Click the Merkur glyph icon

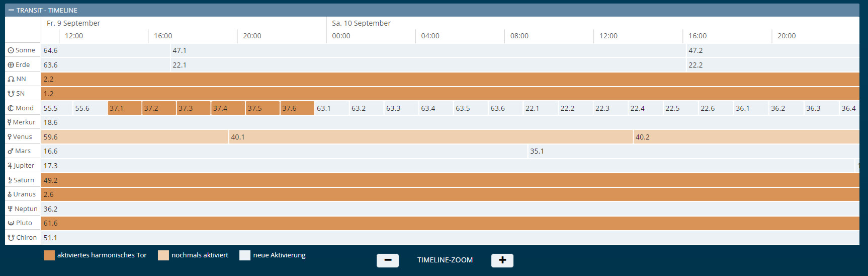click(x=9, y=122)
